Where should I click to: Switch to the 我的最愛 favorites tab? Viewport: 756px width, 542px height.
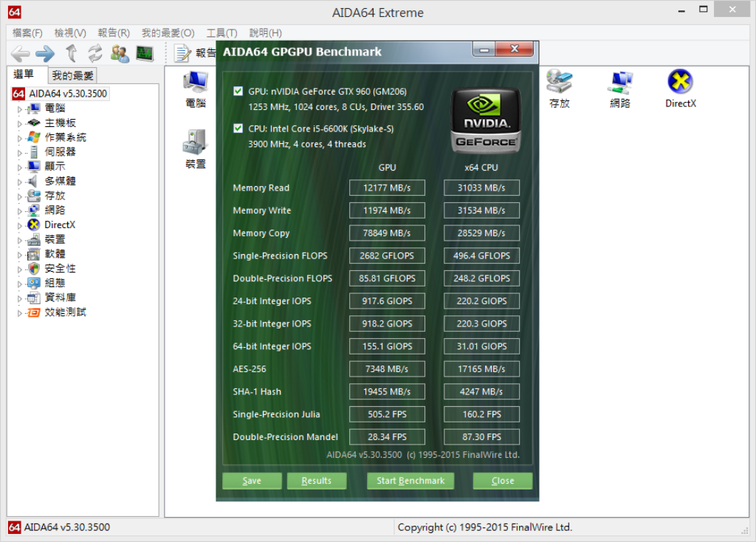[73, 75]
